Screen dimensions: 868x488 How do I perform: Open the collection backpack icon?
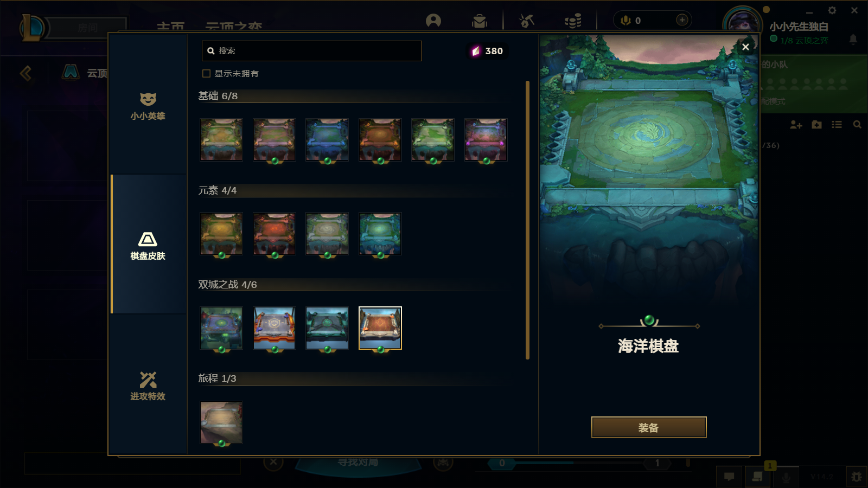pos(480,21)
